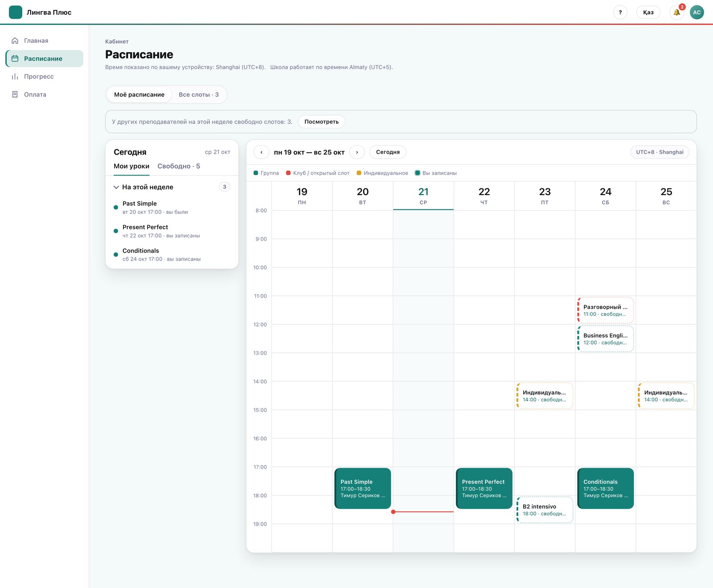Click the day header 24 СБ
Viewport: 713px width, 588px height.
pyautogui.click(x=606, y=196)
